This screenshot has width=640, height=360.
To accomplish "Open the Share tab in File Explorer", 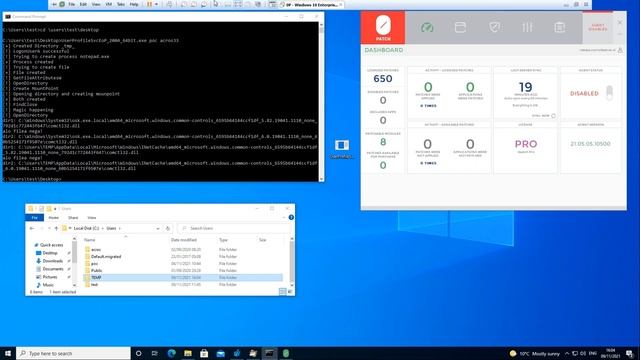I will pos(73,218).
